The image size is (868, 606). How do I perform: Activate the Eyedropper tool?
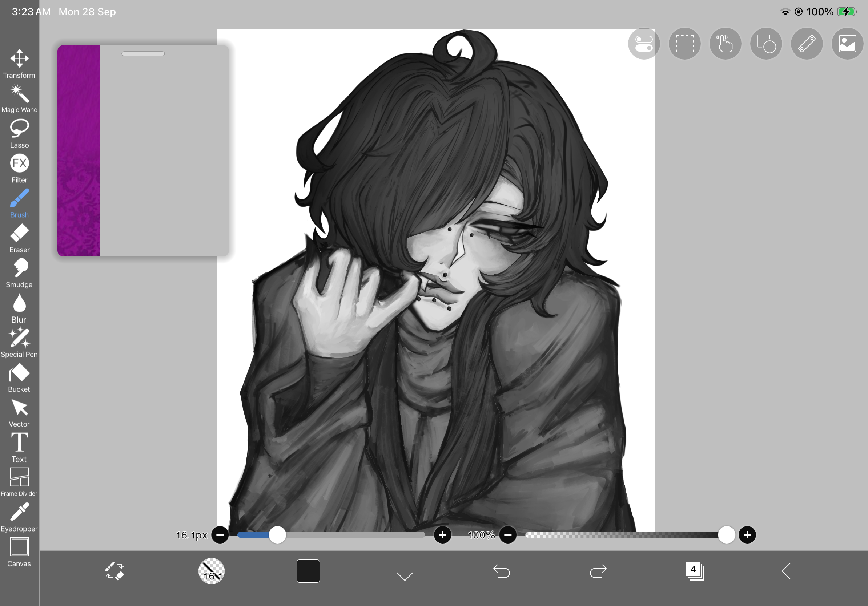19,517
